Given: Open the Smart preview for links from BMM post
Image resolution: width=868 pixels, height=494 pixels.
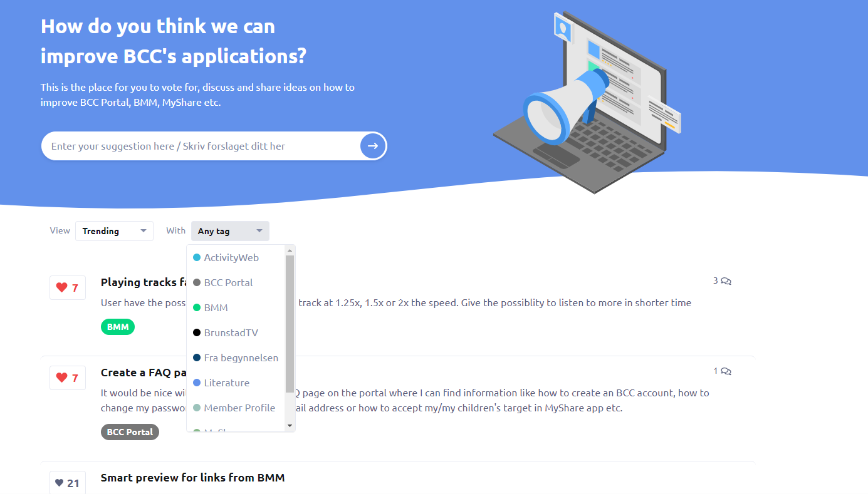Looking at the screenshot, I should click(x=193, y=478).
